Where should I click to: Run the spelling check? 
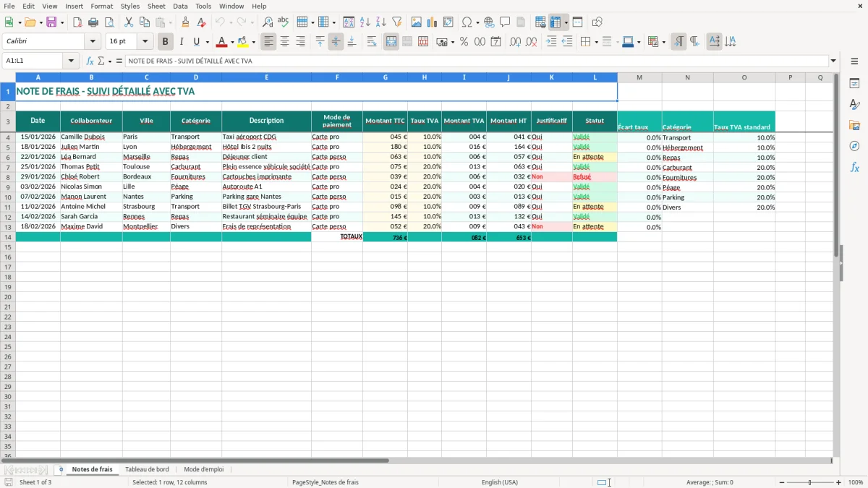(284, 22)
